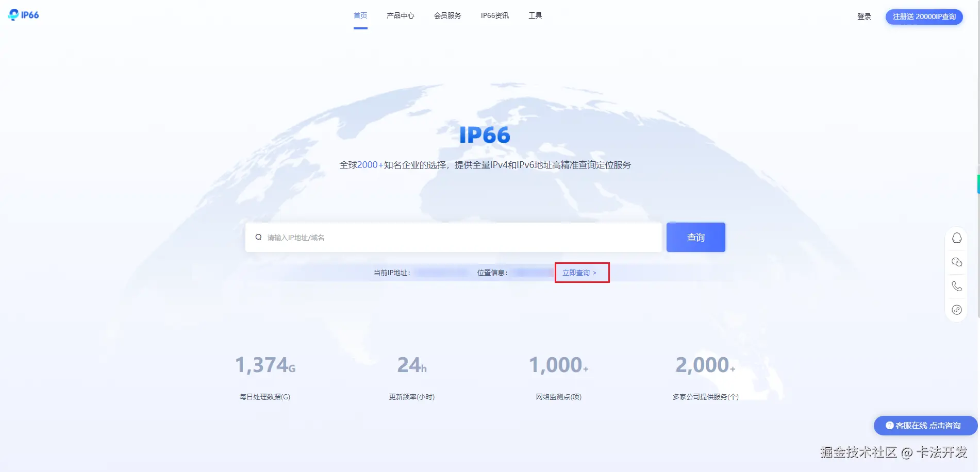Click the phone contact icon in sidebar
Viewport: 980px width, 472px height.
coord(957,286)
